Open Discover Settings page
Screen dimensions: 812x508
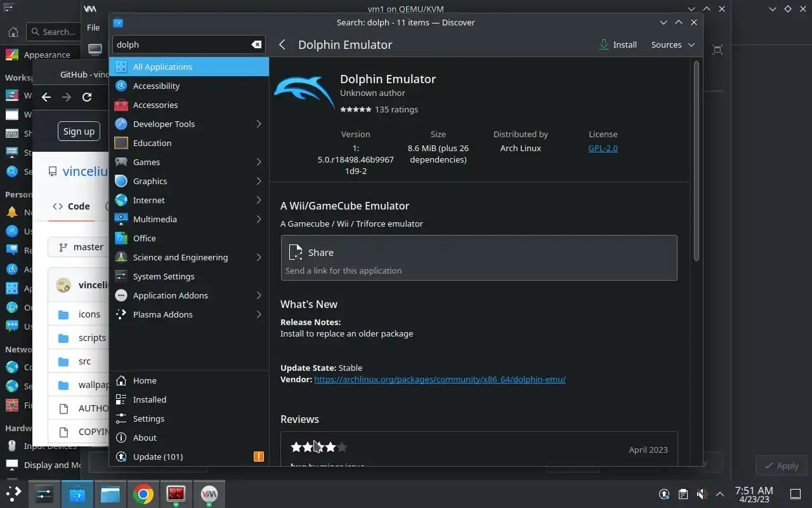coord(189,418)
